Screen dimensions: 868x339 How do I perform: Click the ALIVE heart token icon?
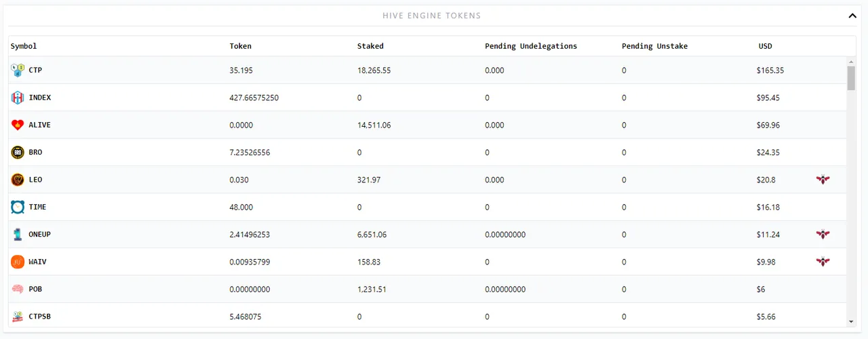click(x=18, y=125)
